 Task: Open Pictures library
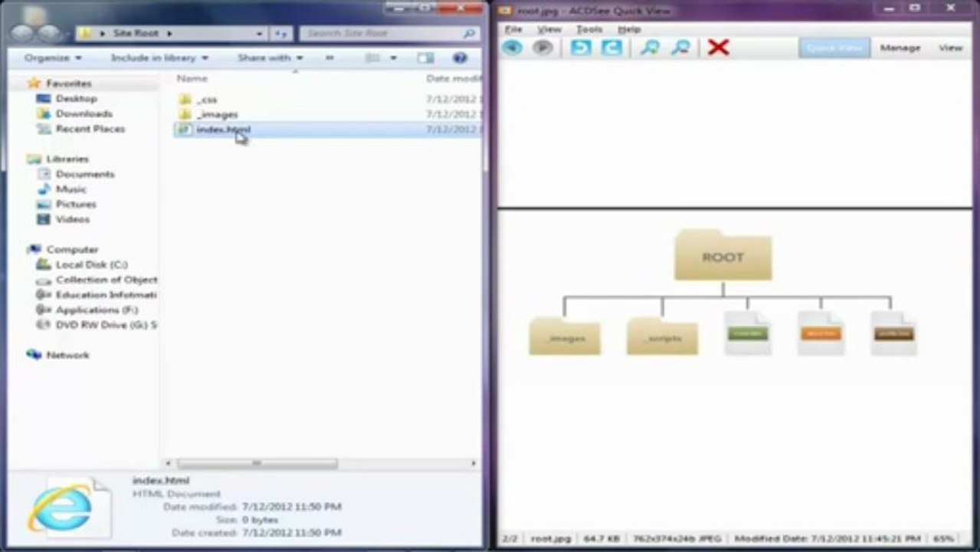coord(76,204)
